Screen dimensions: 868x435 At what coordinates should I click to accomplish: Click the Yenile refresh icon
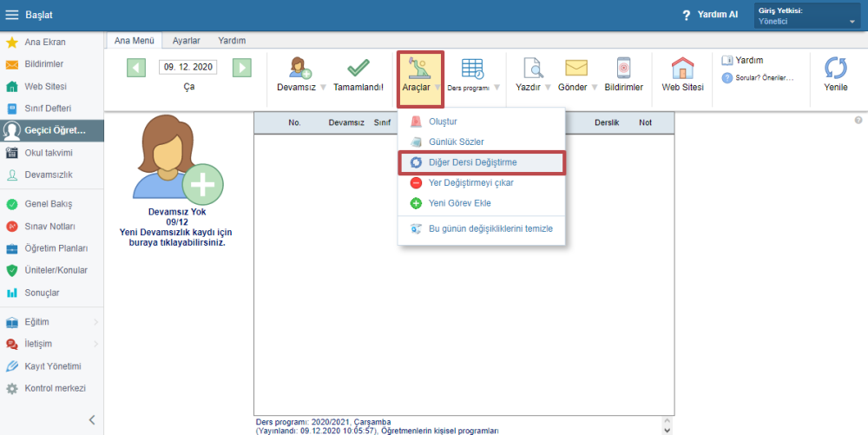(836, 68)
